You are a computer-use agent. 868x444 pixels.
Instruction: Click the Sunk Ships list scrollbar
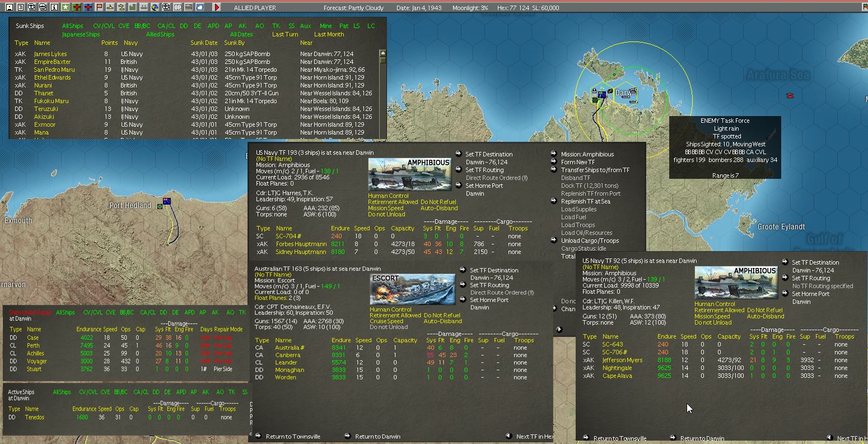(x=383, y=93)
